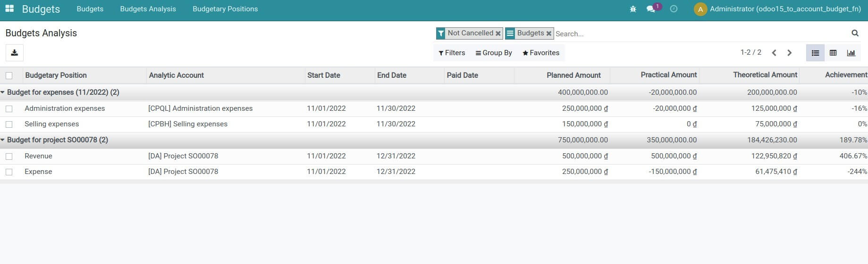This screenshot has height=264, width=868.
Task: Open the Filters dropdown button
Action: click(x=452, y=53)
